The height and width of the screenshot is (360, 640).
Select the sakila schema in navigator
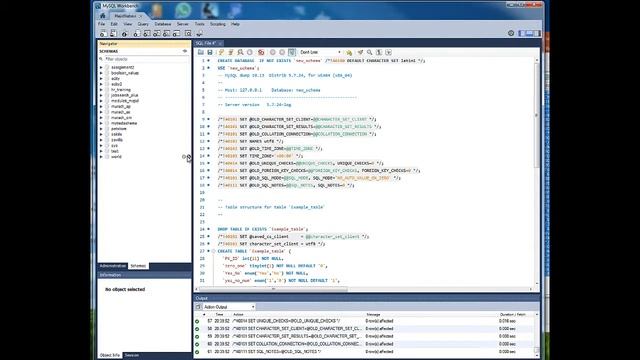(116, 134)
